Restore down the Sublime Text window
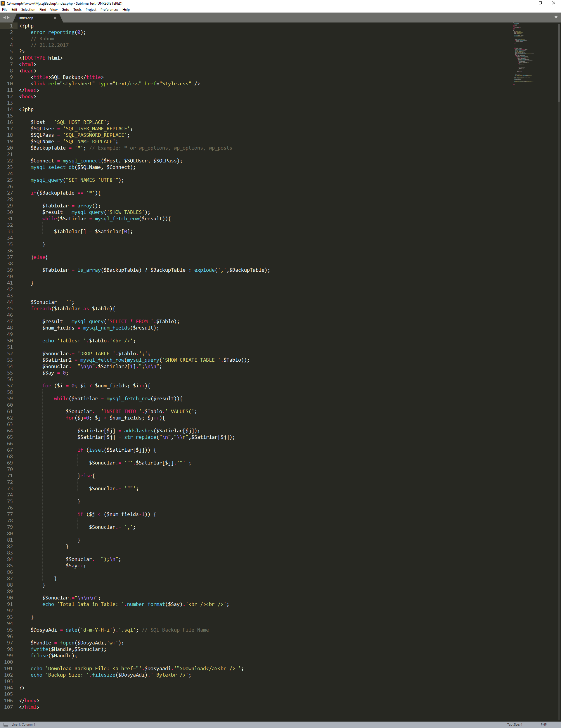This screenshot has width=561, height=728. tap(540, 3)
